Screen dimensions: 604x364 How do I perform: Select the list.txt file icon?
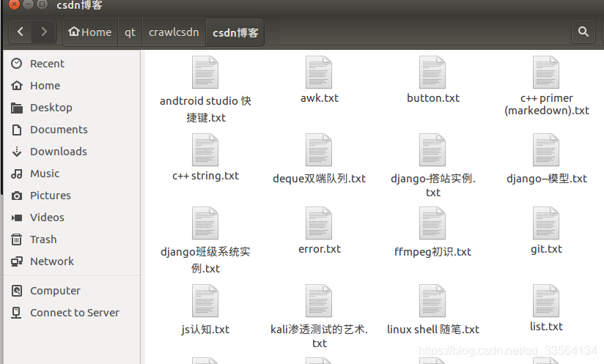pyautogui.click(x=546, y=301)
